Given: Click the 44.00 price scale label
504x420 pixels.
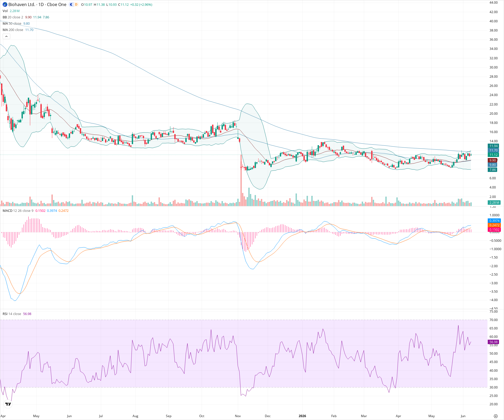Looking at the screenshot, I should (493, 3).
